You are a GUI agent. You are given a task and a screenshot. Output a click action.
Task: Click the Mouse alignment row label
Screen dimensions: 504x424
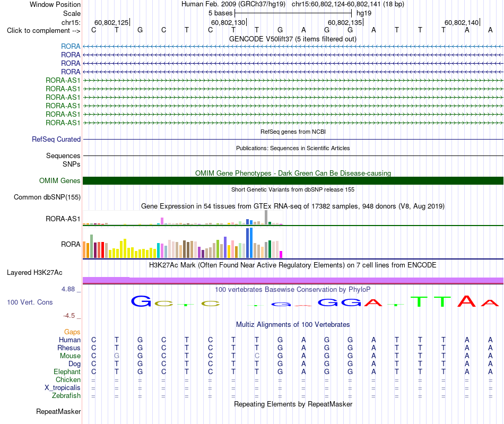70,356
